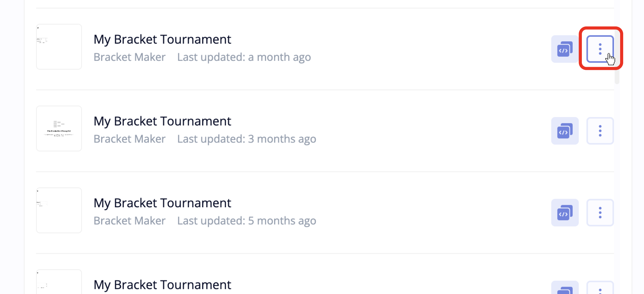
Task: Open the third tournament's more-actions dropdown
Action: coord(600,213)
